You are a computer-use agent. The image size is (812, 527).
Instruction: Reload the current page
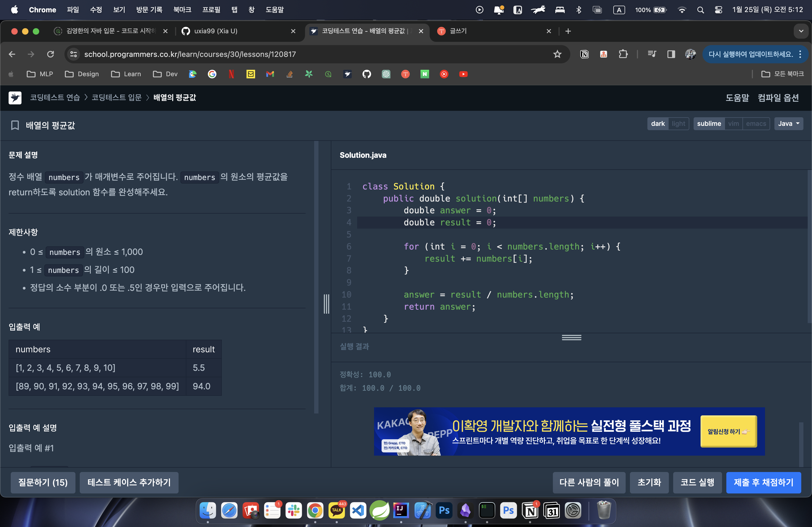(x=50, y=54)
